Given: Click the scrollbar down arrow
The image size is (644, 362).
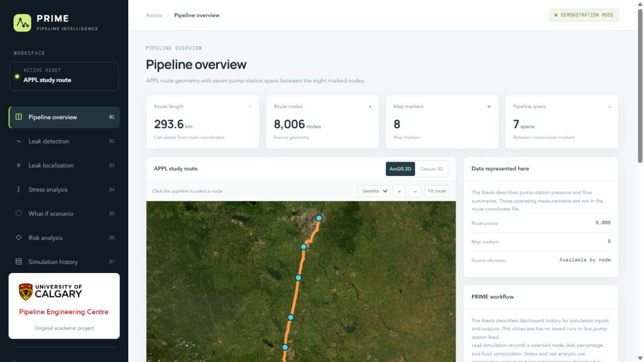Looking at the screenshot, I should coord(640,358).
